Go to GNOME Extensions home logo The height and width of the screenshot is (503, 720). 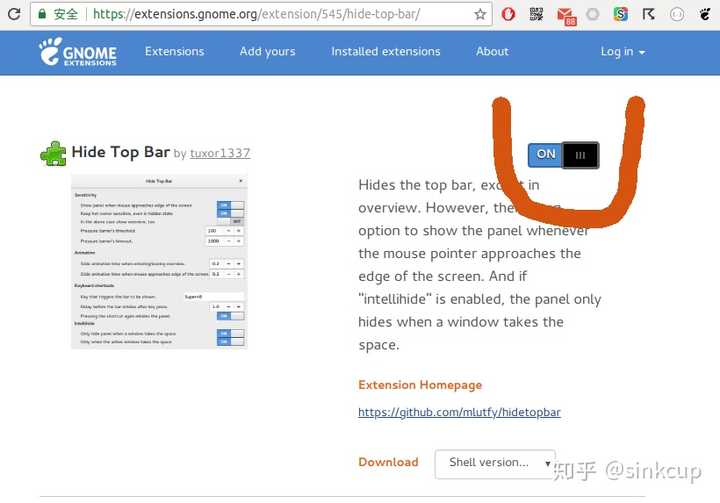pos(78,51)
